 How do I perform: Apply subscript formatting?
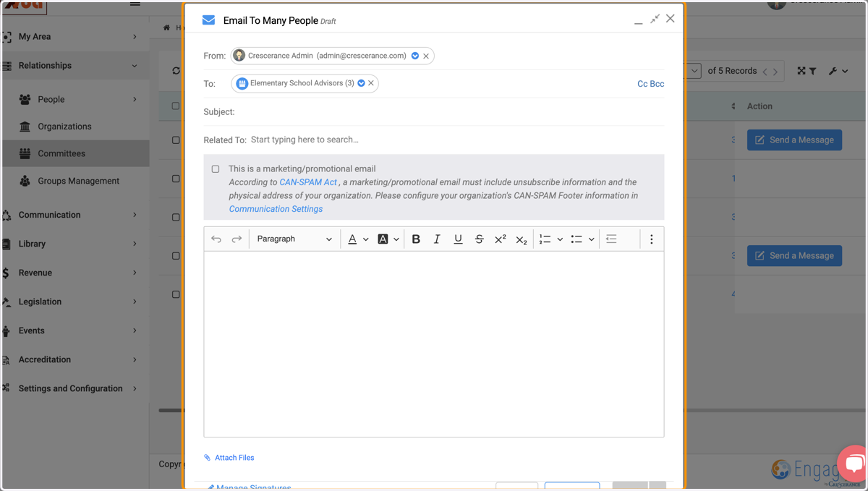521,239
